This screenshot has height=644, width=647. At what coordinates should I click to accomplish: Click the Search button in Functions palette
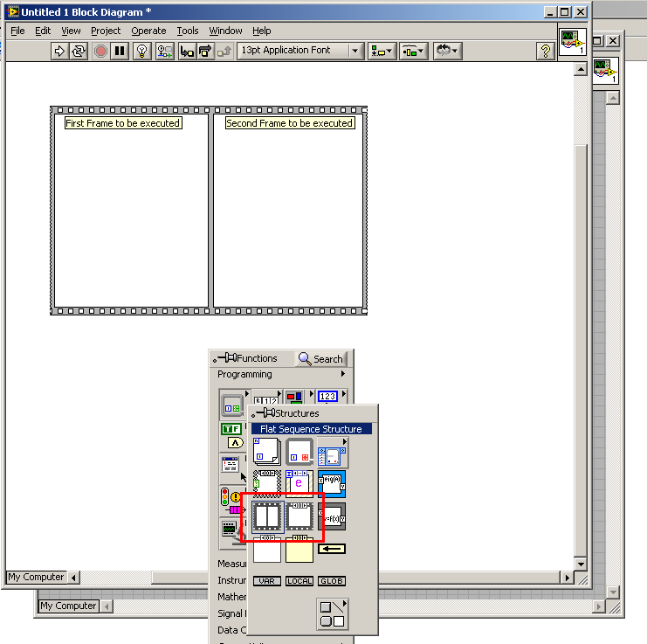click(x=320, y=359)
